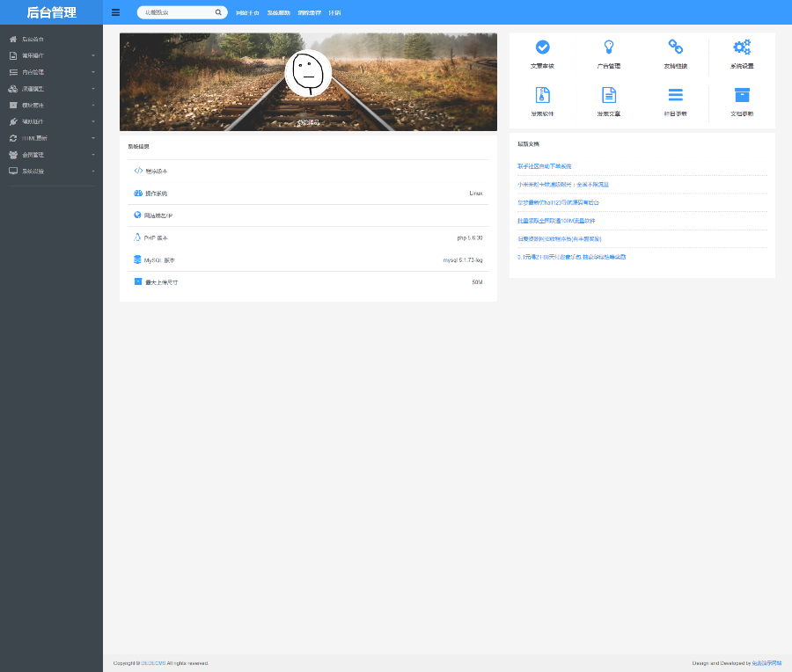
Task: Open the fifth article link in latest documents
Action: (560, 239)
